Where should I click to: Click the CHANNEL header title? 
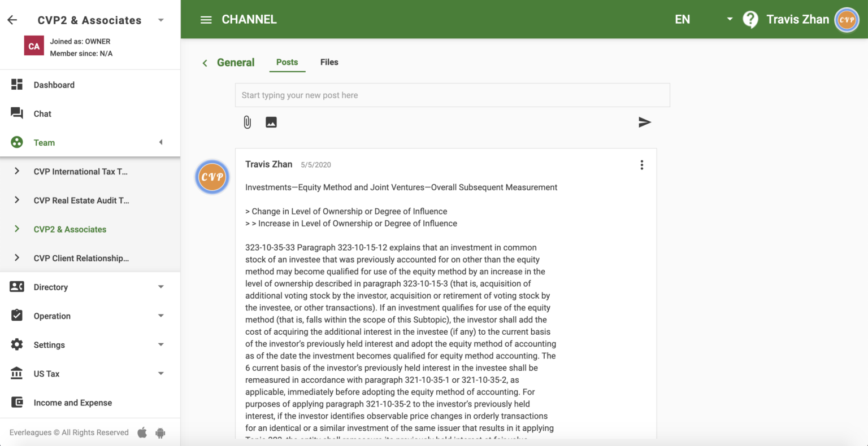249,19
